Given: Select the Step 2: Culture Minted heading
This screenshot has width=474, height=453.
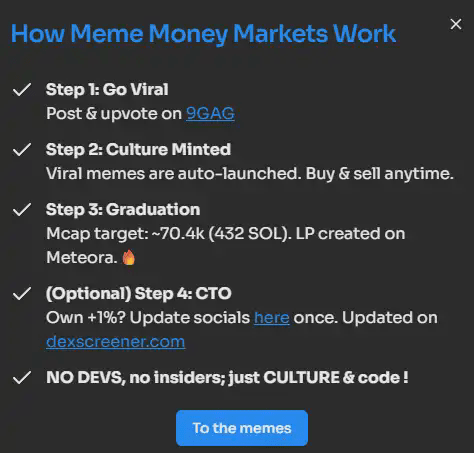Looking at the screenshot, I should coord(138,149).
